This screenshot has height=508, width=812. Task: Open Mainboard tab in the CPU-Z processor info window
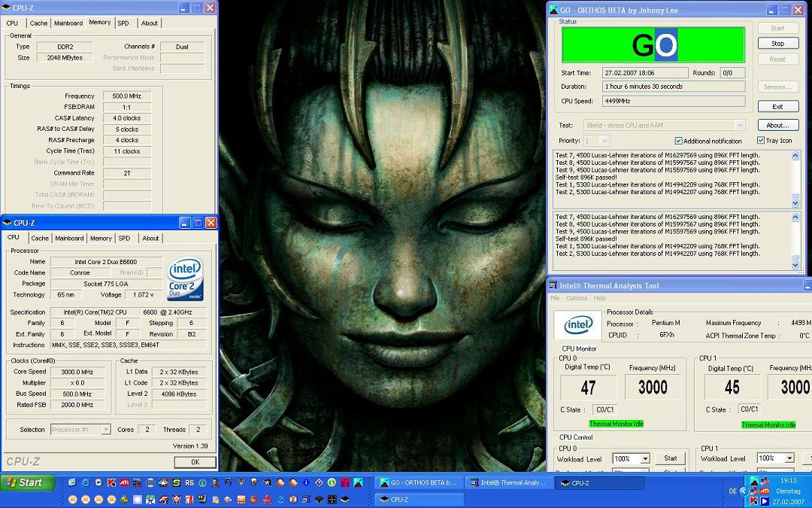69,238
